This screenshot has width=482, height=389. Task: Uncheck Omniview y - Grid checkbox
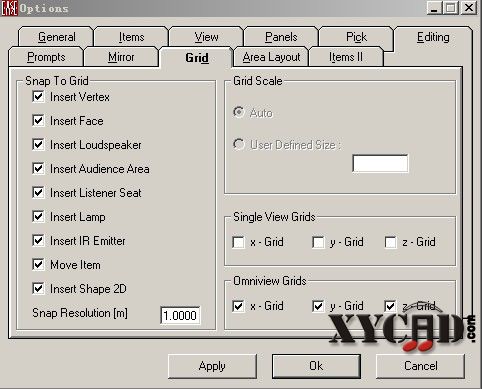(318, 306)
